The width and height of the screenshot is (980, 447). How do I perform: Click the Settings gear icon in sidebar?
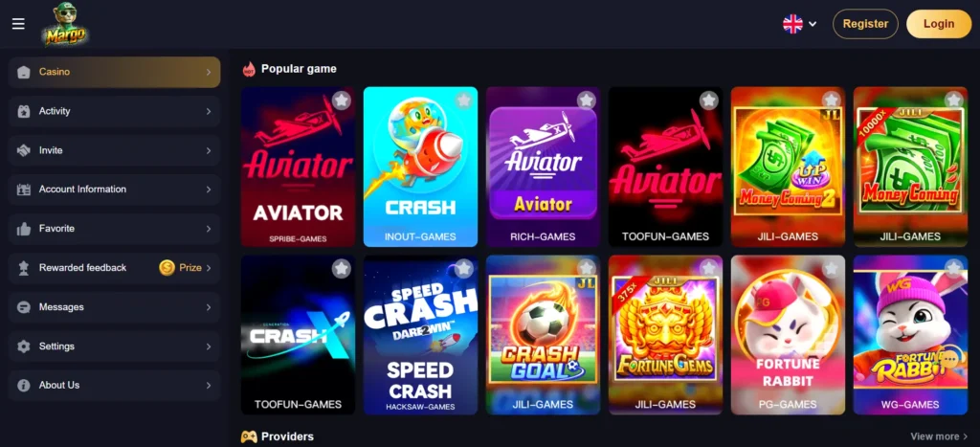click(x=24, y=346)
